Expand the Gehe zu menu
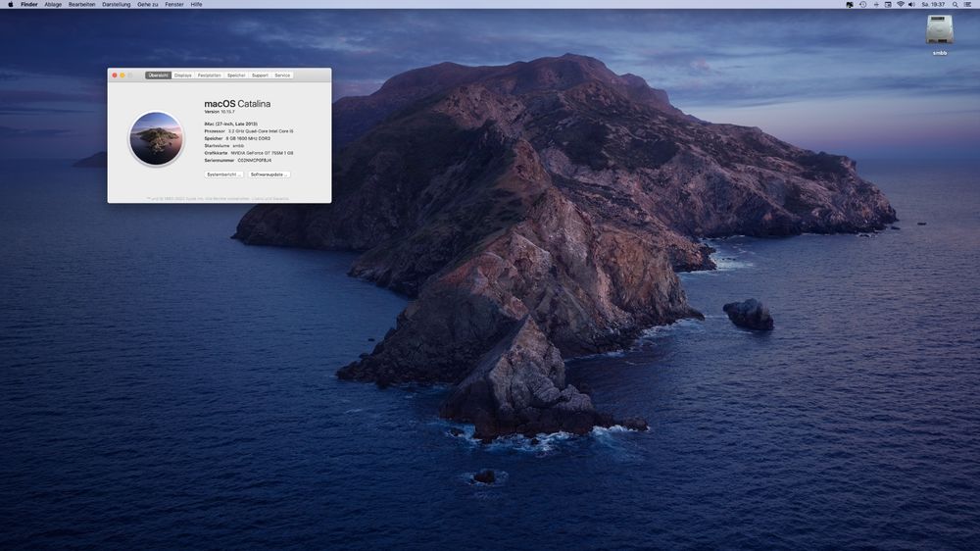980x551 pixels. pyautogui.click(x=148, y=4)
